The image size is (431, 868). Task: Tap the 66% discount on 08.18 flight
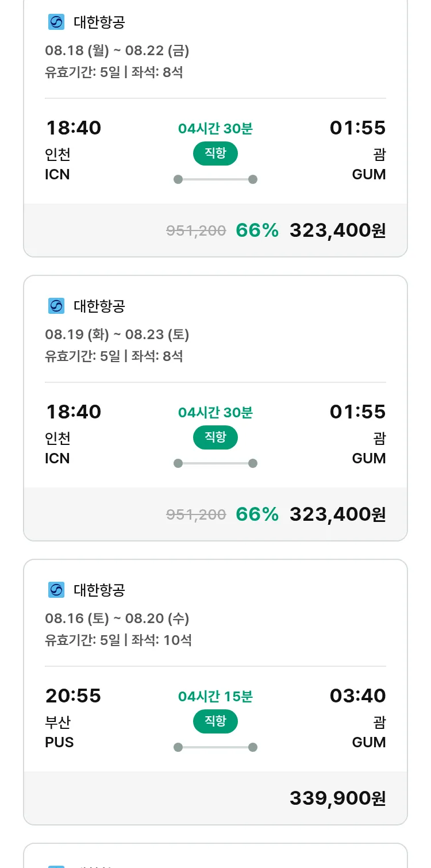tap(257, 231)
